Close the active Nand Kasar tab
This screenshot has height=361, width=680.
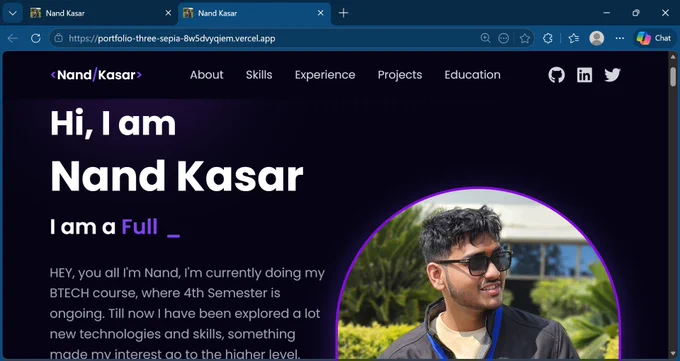320,13
